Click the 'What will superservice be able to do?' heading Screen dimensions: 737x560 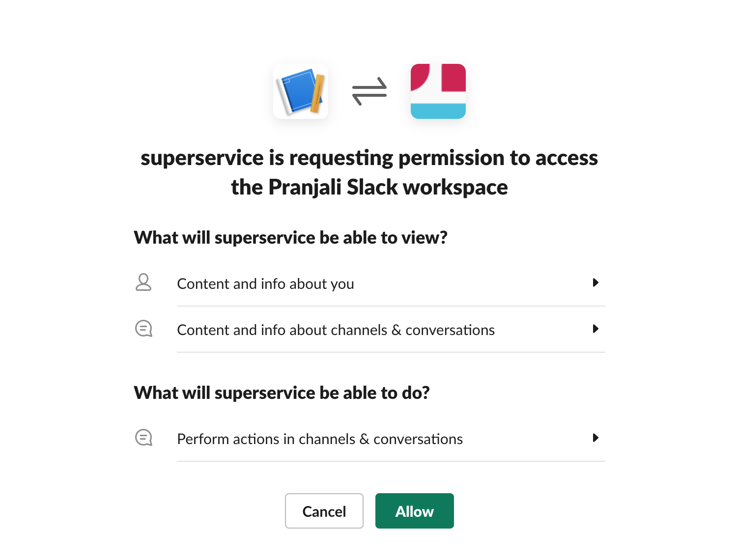click(x=282, y=393)
